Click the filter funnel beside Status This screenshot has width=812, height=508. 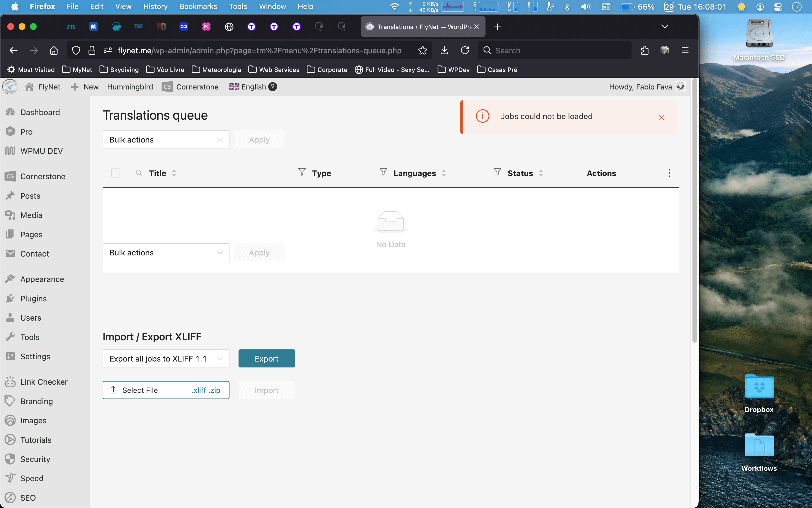[497, 172]
